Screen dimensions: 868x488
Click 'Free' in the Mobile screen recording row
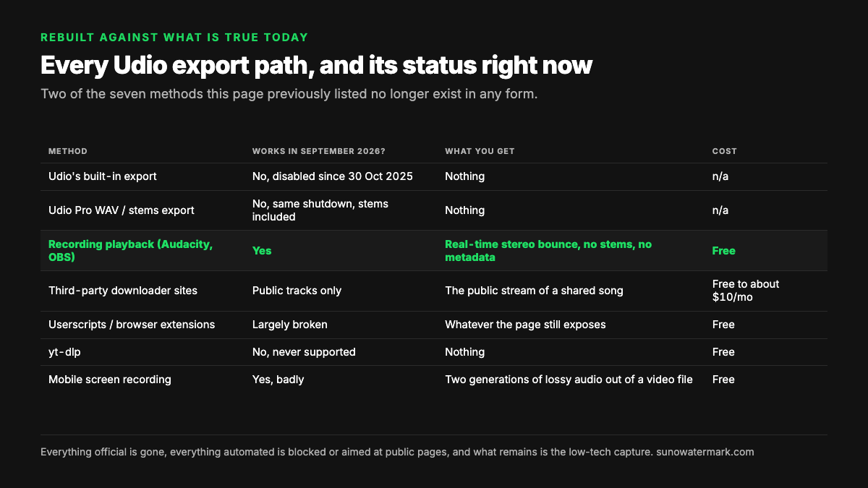(x=723, y=380)
